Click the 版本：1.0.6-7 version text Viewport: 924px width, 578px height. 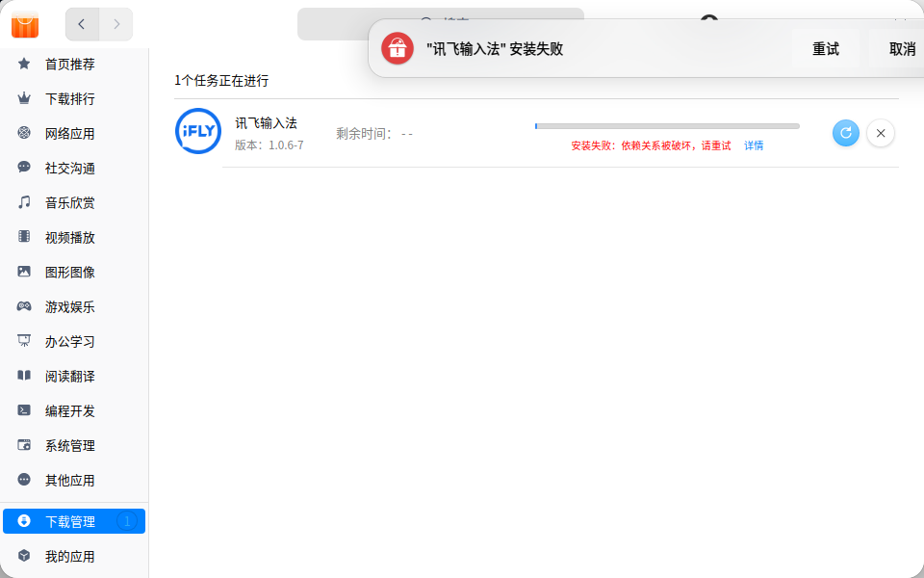pos(269,145)
